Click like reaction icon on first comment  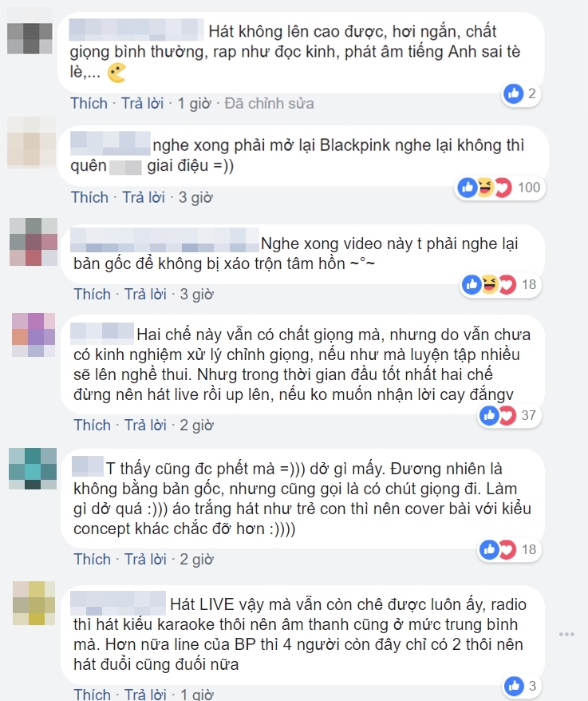click(x=513, y=93)
